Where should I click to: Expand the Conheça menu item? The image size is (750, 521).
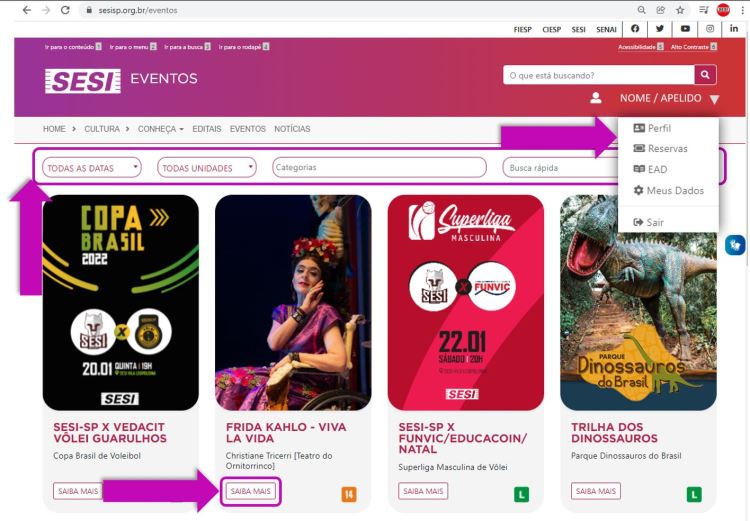[160, 129]
